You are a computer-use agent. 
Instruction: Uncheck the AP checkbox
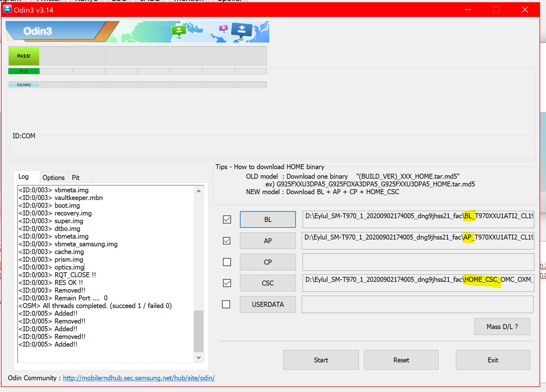[227, 241]
